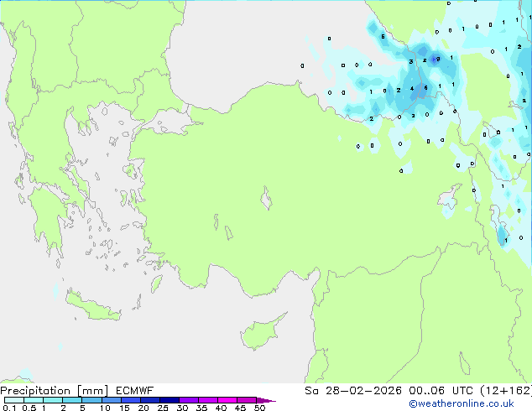The height and width of the screenshot is (411, 532).
Task: Click the precipitation value '3' on the map
Action: 411,62
